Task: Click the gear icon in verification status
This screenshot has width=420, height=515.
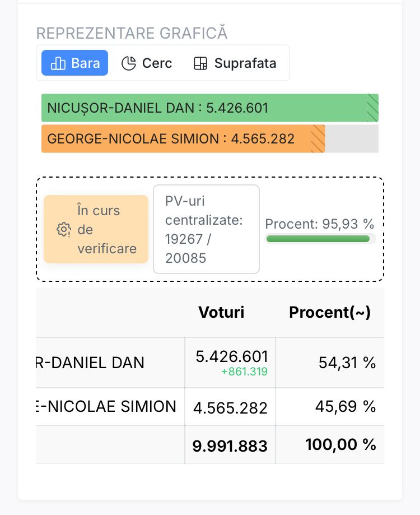Action: 64,229
